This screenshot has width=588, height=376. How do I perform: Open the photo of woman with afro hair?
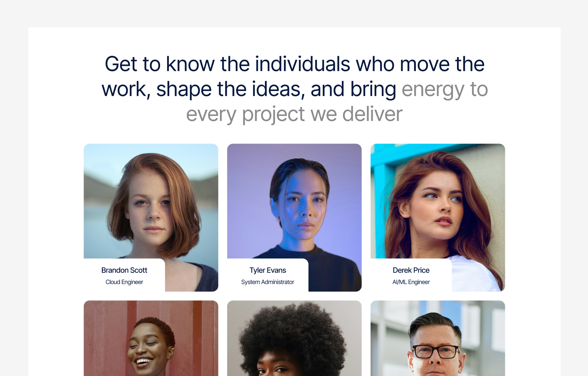pos(294,338)
